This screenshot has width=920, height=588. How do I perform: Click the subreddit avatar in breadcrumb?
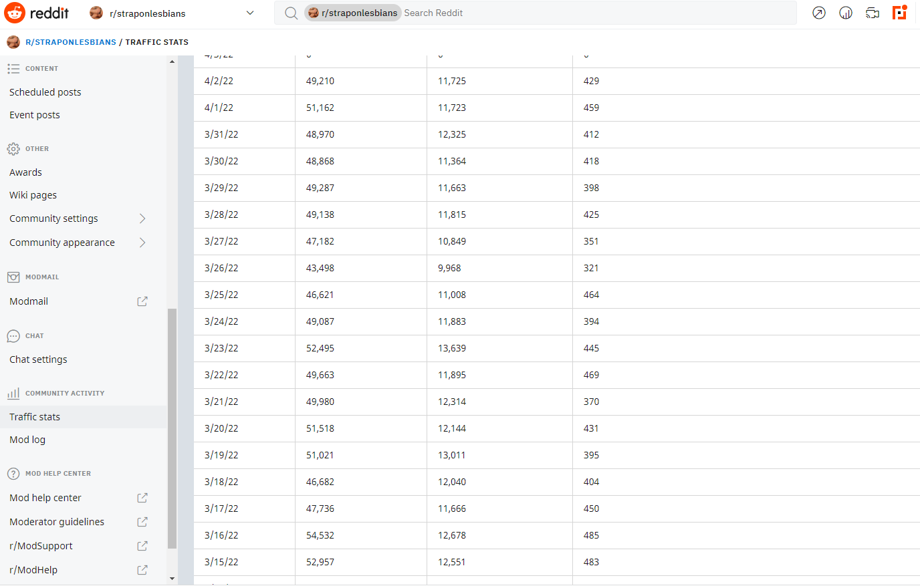(x=13, y=42)
